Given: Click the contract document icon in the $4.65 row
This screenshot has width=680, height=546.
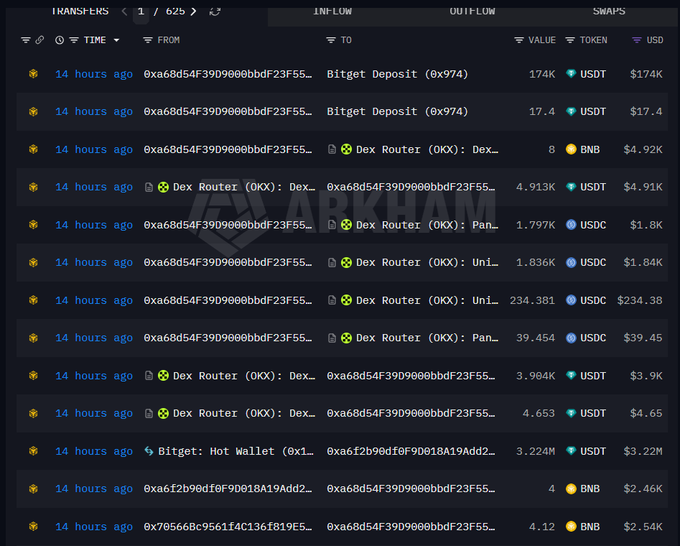Looking at the screenshot, I should (149, 414).
